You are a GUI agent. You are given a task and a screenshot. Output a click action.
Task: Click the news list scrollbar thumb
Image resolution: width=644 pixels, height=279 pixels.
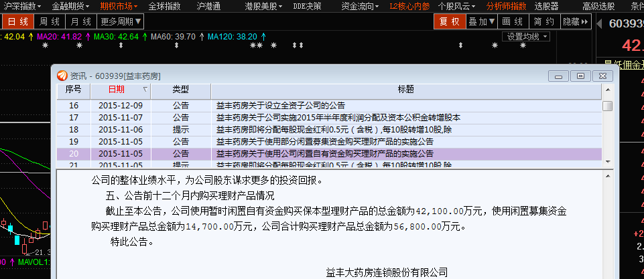click(607, 106)
